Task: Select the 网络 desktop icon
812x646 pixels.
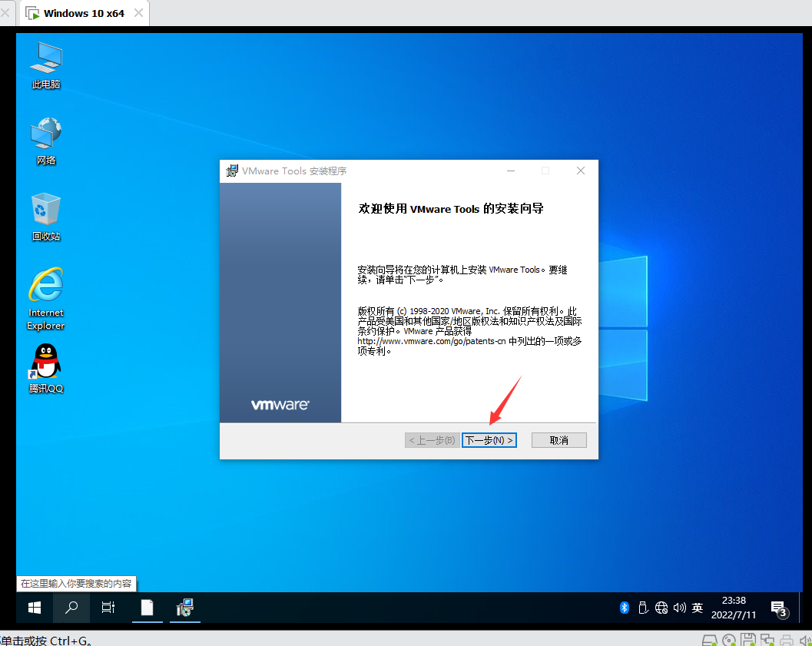Action: pos(46,141)
